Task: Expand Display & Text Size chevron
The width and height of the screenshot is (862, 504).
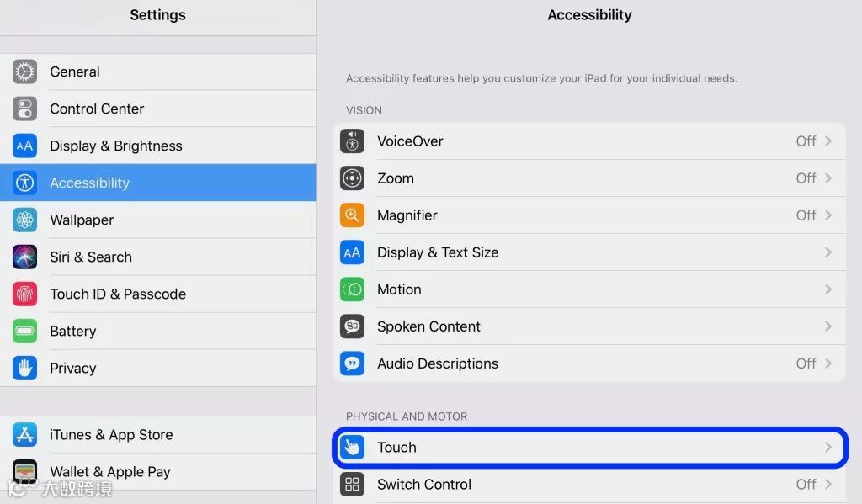Action: tap(828, 252)
